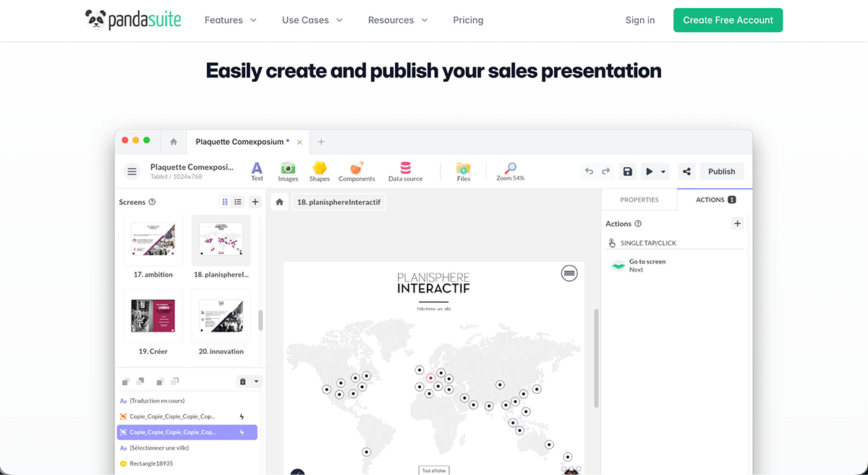Click the send backward layer icon

pos(159,381)
